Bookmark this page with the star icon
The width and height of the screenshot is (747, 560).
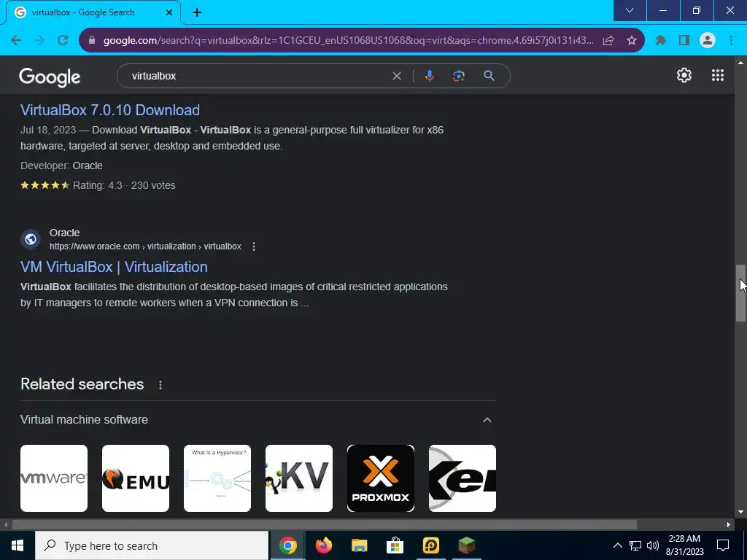632,41
